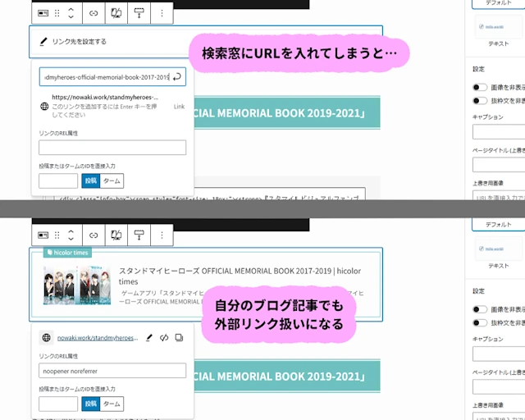Toggle 抜粋文を非表示 in the upper settings panel
This screenshot has height=420, width=525.
[x=480, y=100]
